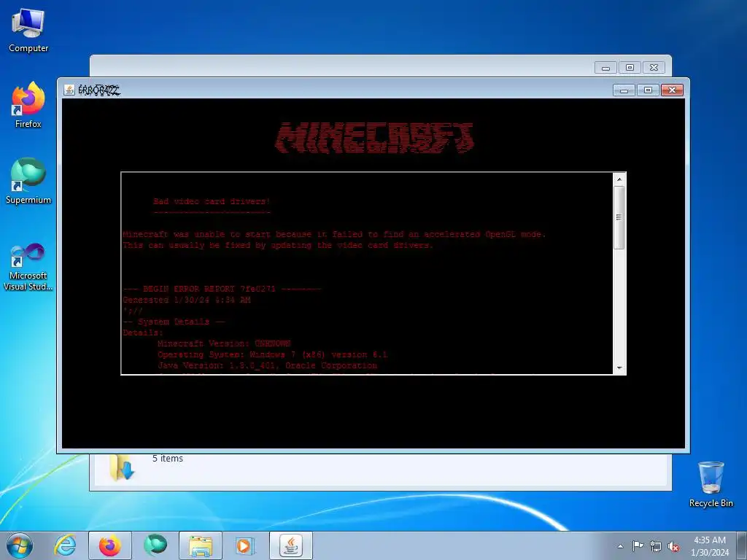This screenshot has height=560, width=747.
Task: Maximize the background Explorer window
Action: pos(630,68)
